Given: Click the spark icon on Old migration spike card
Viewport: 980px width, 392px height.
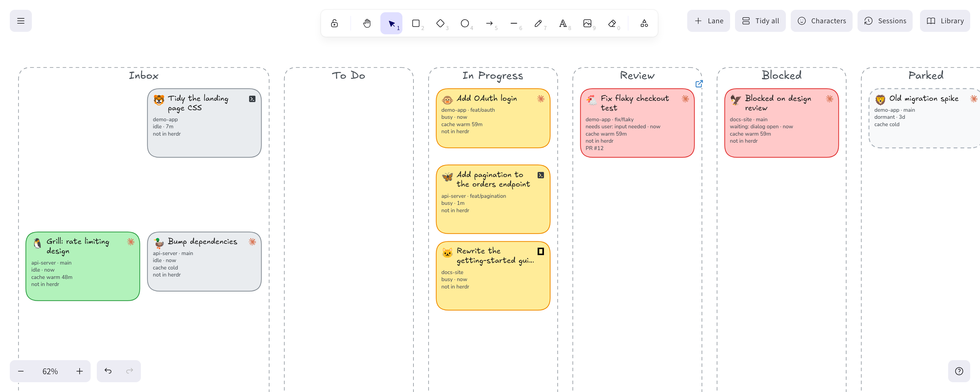Looking at the screenshot, I should tap(974, 99).
